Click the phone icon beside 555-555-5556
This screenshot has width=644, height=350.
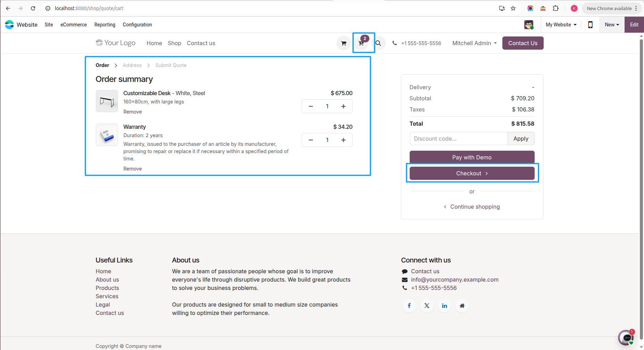click(x=394, y=43)
